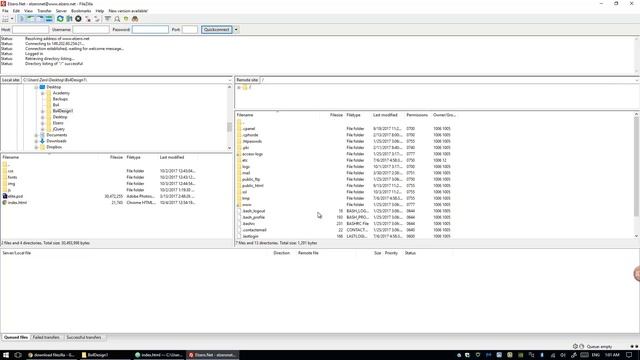Viewport: 640px width, 360px height.
Task: Expand the Dropbox node in the local tree
Action: click(x=36, y=147)
